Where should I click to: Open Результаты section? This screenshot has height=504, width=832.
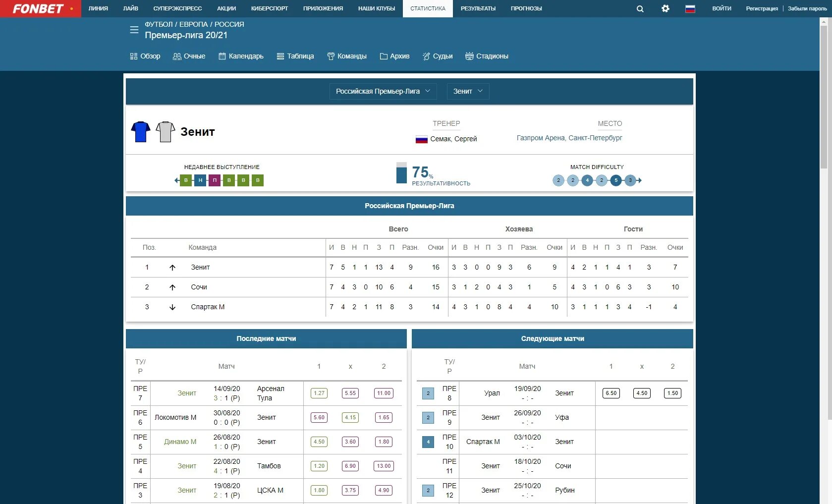coord(478,8)
